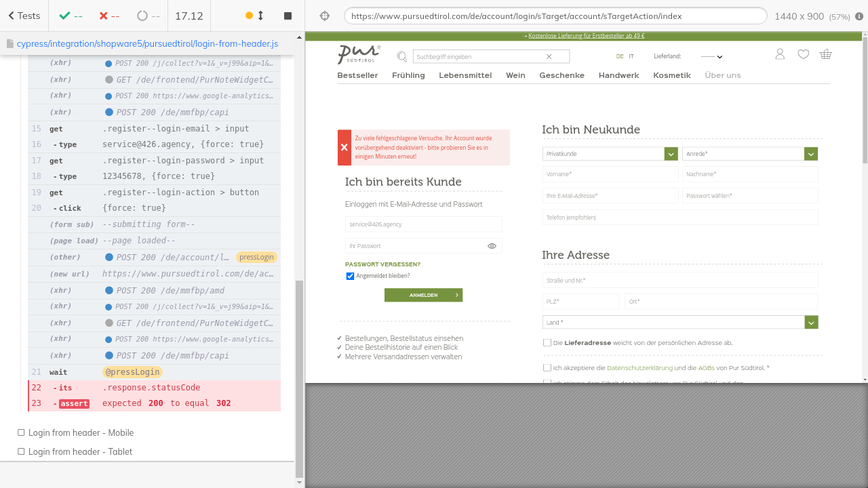
Task: Open the user account icon
Action: coord(780,54)
